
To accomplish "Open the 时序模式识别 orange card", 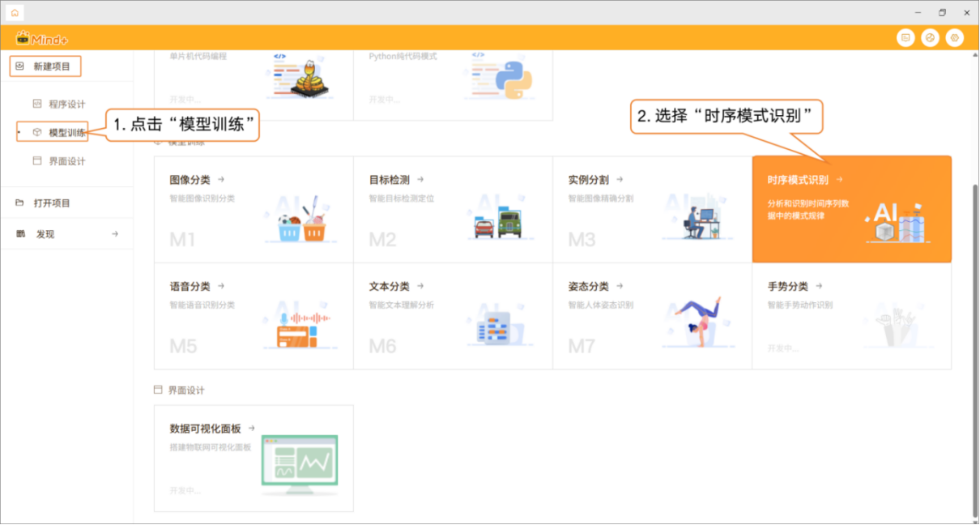I will pyautogui.click(x=851, y=209).
